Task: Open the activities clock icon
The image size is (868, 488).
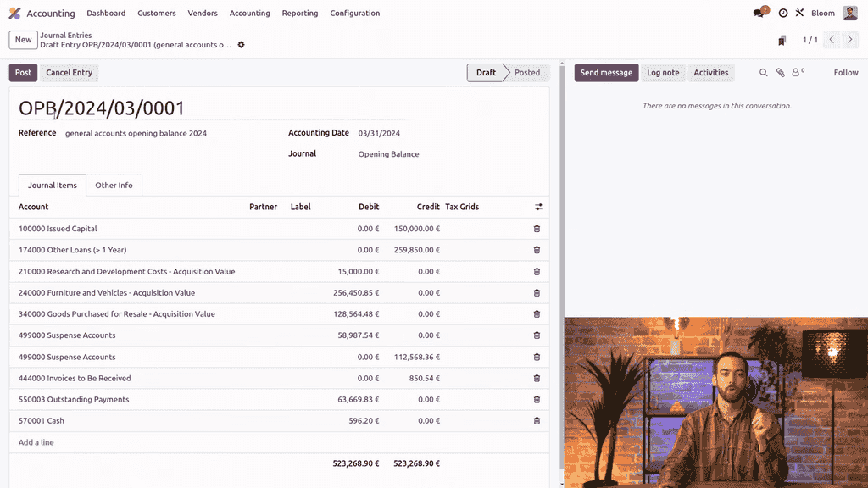Action: (783, 14)
